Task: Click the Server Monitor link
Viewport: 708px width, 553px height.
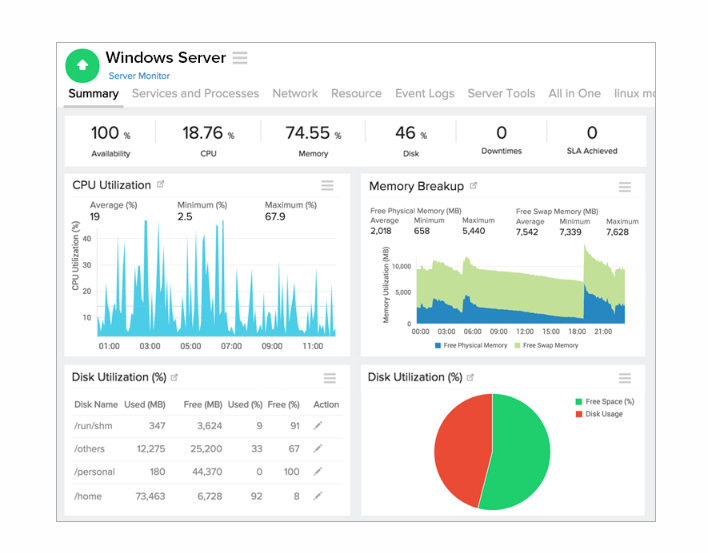Action: click(x=139, y=76)
